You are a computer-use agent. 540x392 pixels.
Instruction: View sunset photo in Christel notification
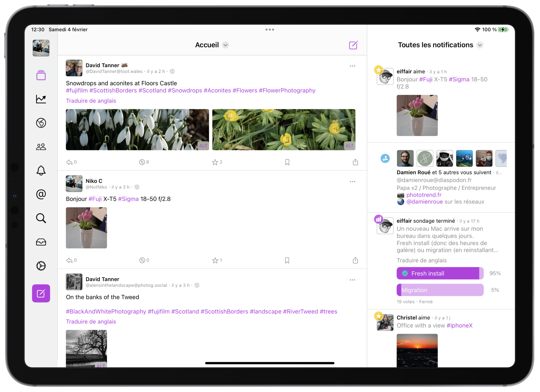click(x=417, y=351)
